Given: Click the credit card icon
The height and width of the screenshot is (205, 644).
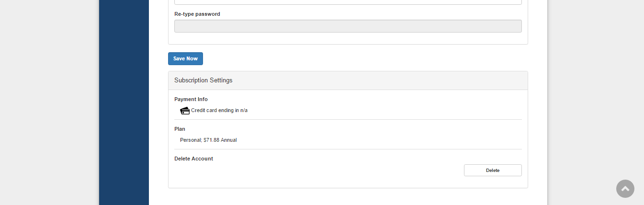Looking at the screenshot, I should click(x=185, y=111).
